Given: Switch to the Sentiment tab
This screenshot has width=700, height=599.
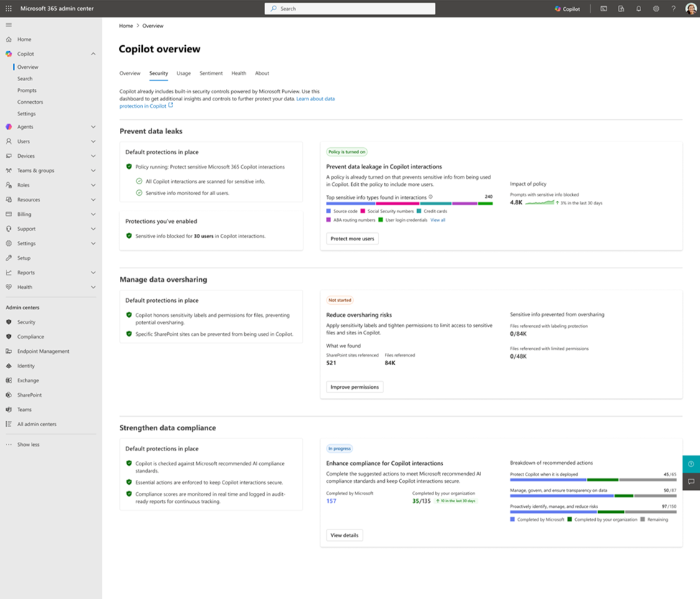Looking at the screenshot, I should [213, 73].
